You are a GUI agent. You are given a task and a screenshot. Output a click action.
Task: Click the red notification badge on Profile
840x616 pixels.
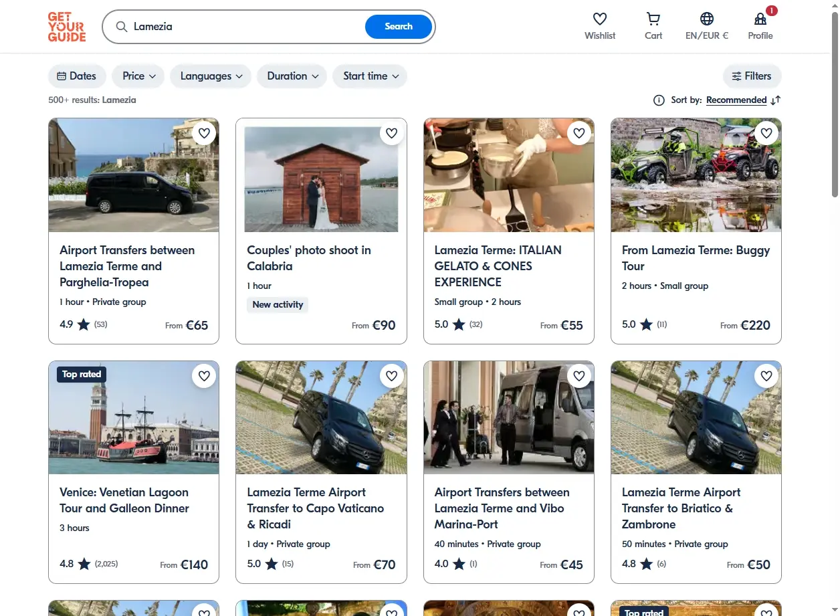point(772,11)
